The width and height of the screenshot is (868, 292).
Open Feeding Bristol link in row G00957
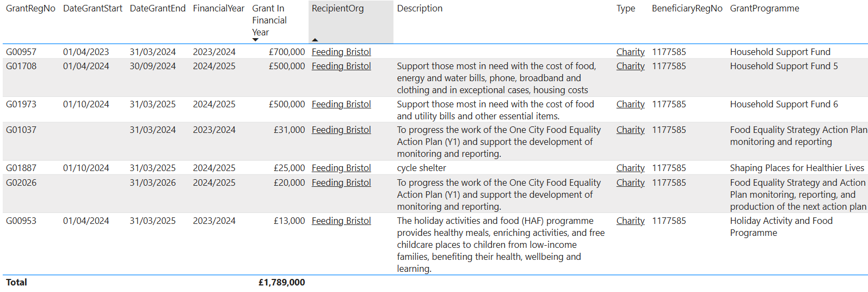point(341,52)
